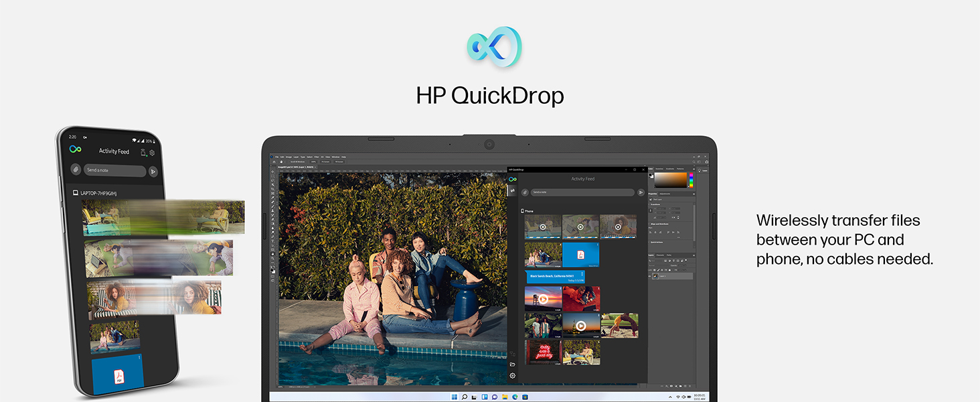Cancel the transfer of the lying-on-grass photo
This screenshot has width=980, height=402.
[x=580, y=227]
